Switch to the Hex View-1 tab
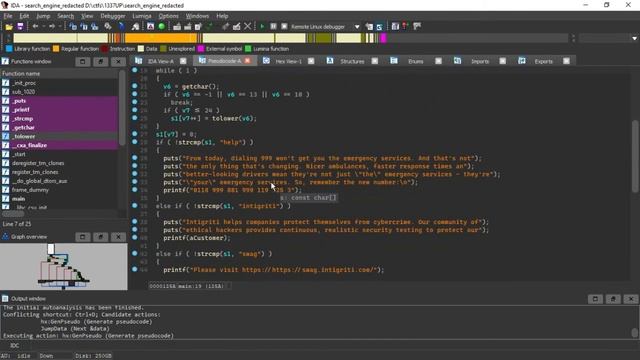Viewport: 640px width, 360px height. [289, 61]
